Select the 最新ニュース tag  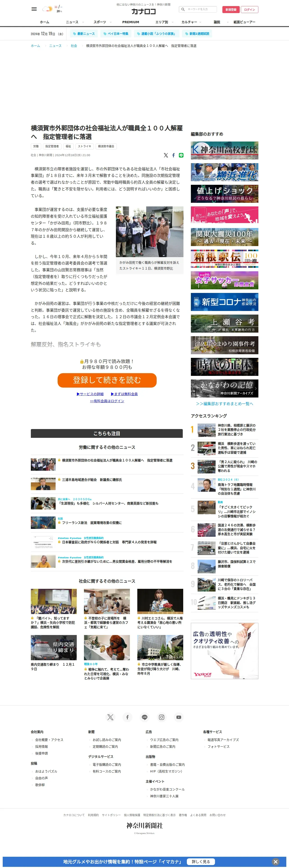click(84, 34)
